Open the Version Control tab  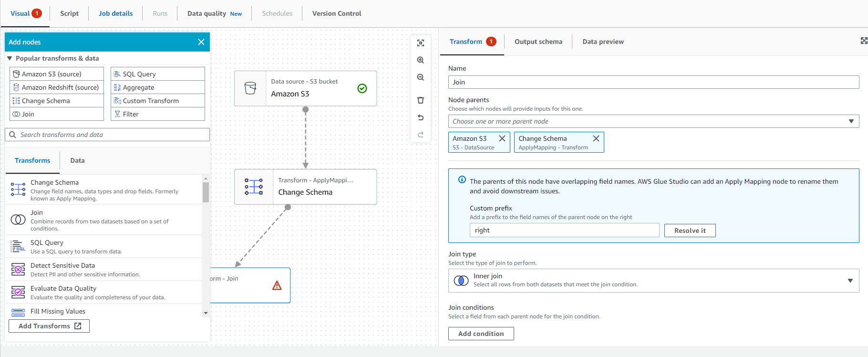tap(337, 13)
